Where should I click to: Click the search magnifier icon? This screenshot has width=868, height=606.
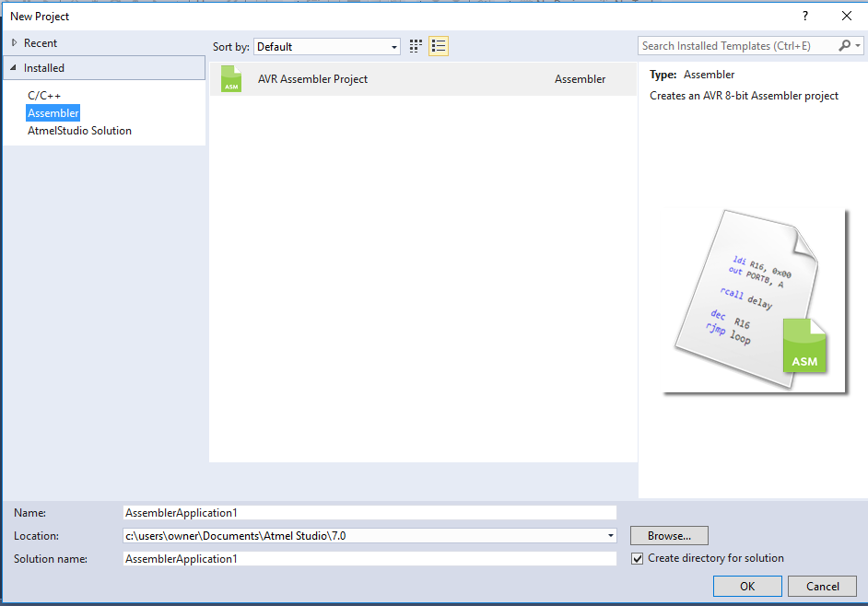pyautogui.click(x=845, y=46)
